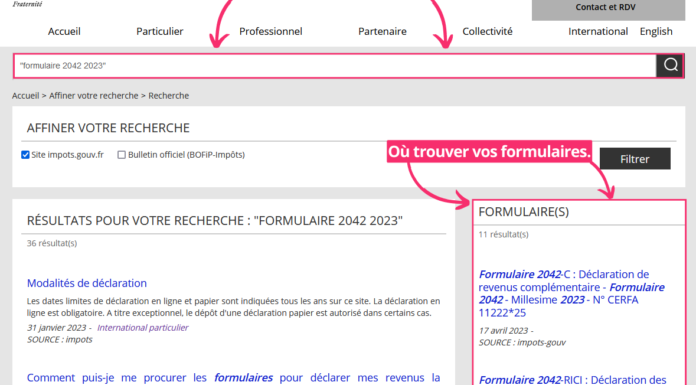
Task: Click the Recherche breadcrumb text
Action: (x=169, y=95)
